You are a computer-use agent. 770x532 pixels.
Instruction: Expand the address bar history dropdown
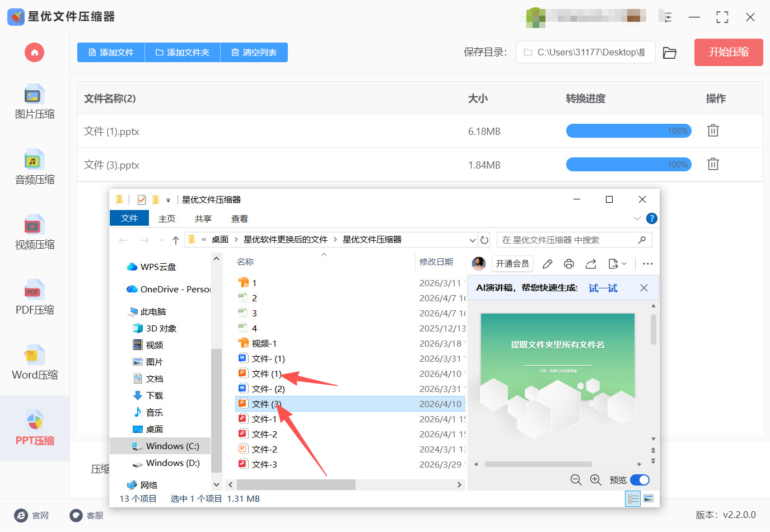473,240
